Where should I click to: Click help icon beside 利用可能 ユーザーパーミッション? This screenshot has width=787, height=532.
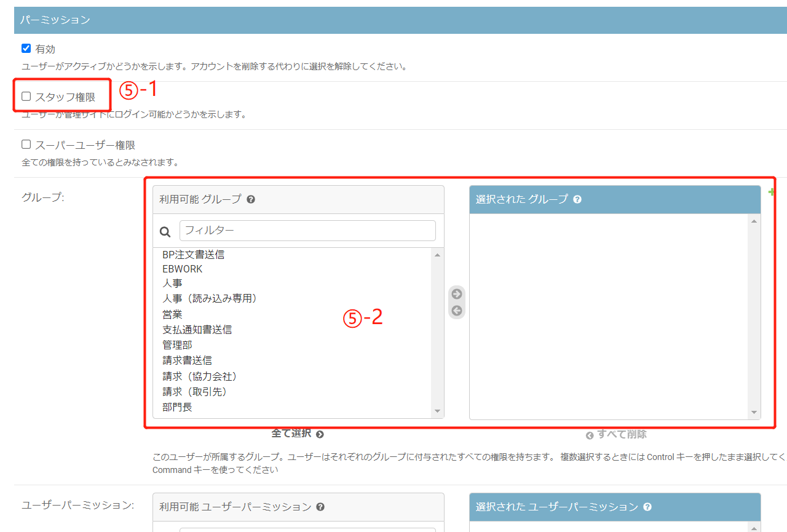coord(320,507)
